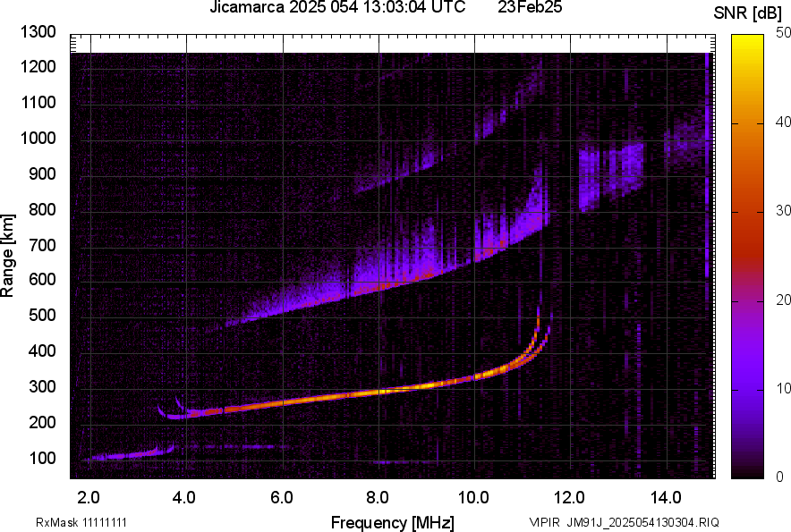Screen dimensions: 791x532
Task: Click the purple section of the colorbar near 10
Action: coord(747,389)
